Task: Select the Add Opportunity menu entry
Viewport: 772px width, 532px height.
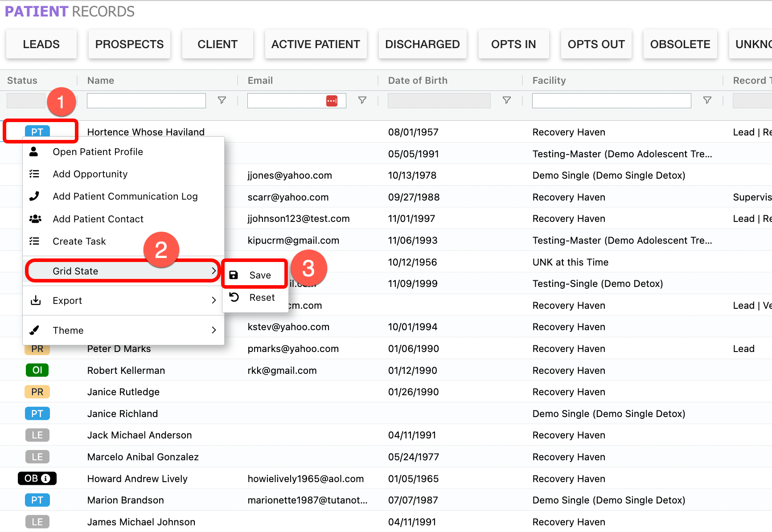Action: [x=90, y=174]
